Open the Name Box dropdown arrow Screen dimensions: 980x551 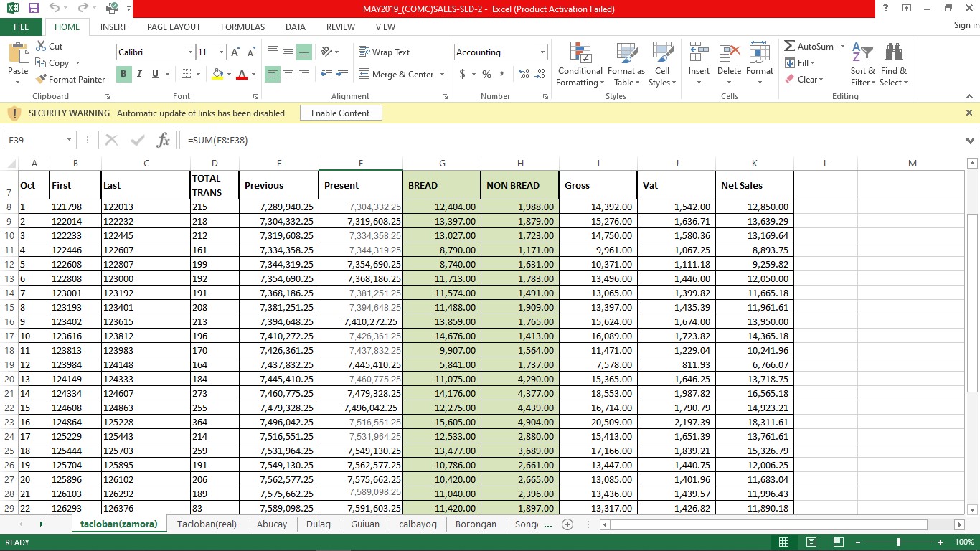[x=70, y=140]
